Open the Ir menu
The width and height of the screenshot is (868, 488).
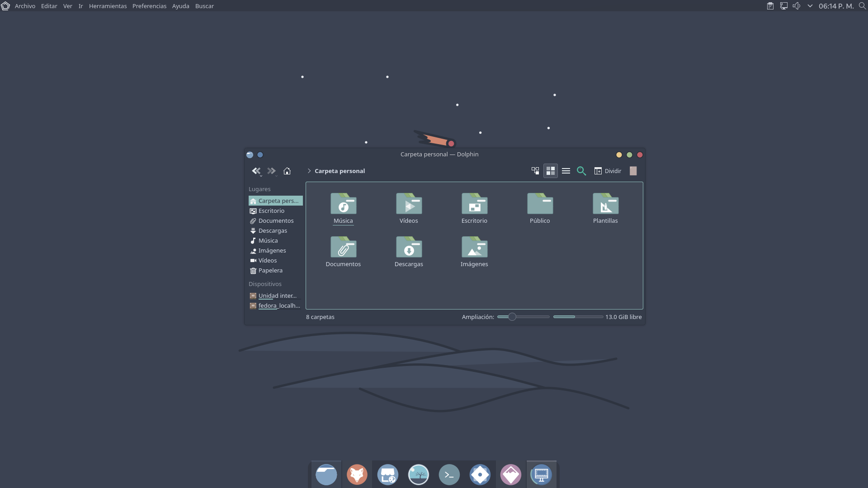[80, 6]
